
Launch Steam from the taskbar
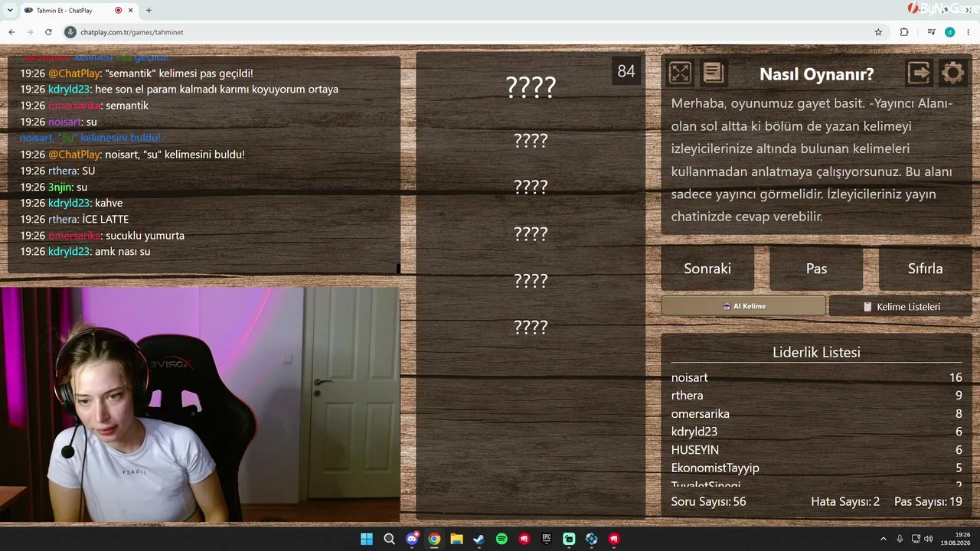pos(479,539)
